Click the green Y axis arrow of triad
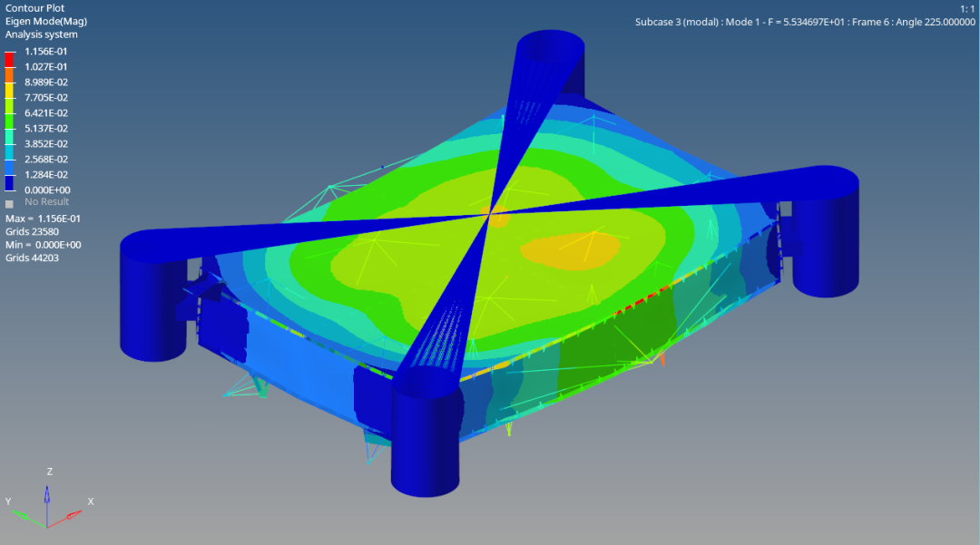 click(x=20, y=515)
